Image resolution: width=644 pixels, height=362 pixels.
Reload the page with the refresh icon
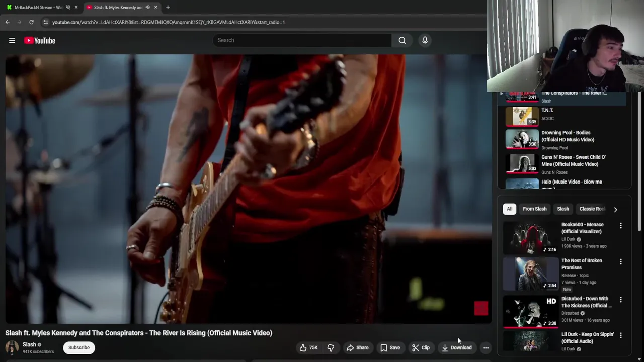point(31,22)
